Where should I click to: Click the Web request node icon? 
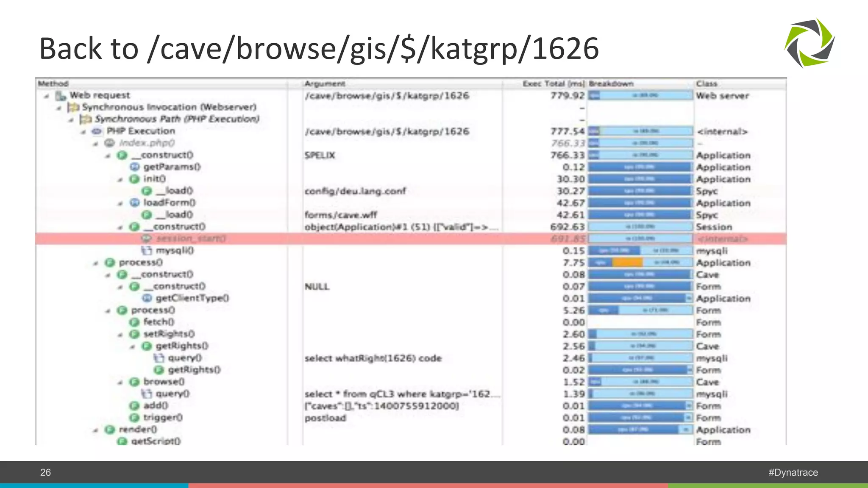click(x=61, y=96)
